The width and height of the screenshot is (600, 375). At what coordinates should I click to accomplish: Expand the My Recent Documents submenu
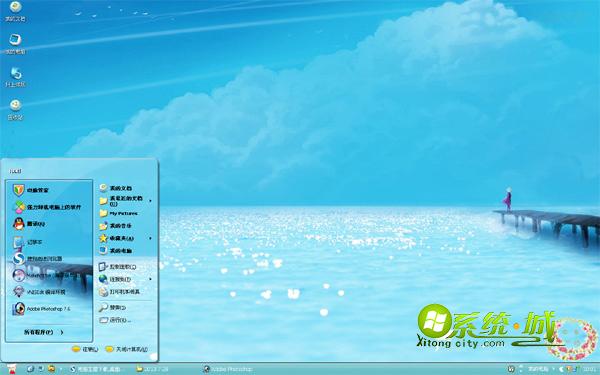[126, 201]
